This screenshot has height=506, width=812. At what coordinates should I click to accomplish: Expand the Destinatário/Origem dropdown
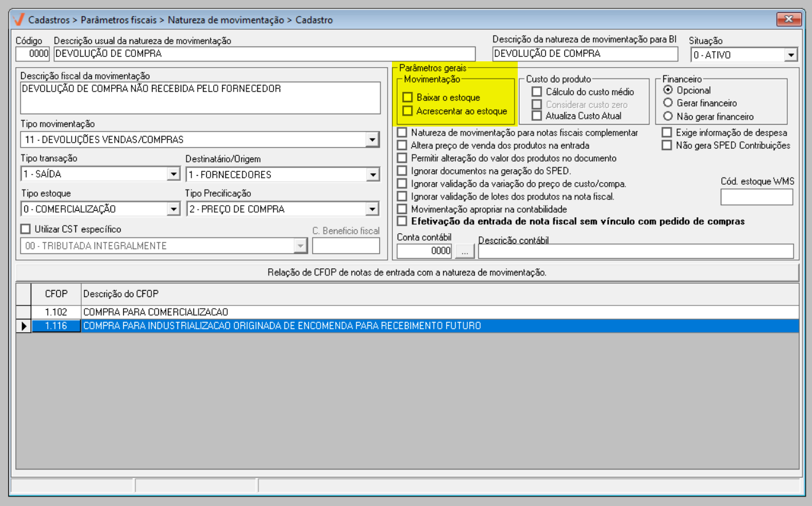372,174
